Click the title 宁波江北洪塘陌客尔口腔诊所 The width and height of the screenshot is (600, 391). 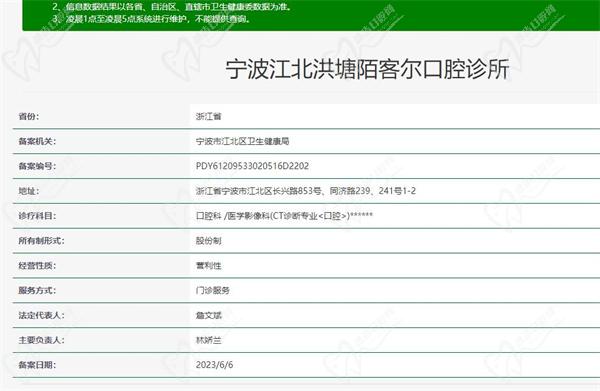click(x=367, y=69)
